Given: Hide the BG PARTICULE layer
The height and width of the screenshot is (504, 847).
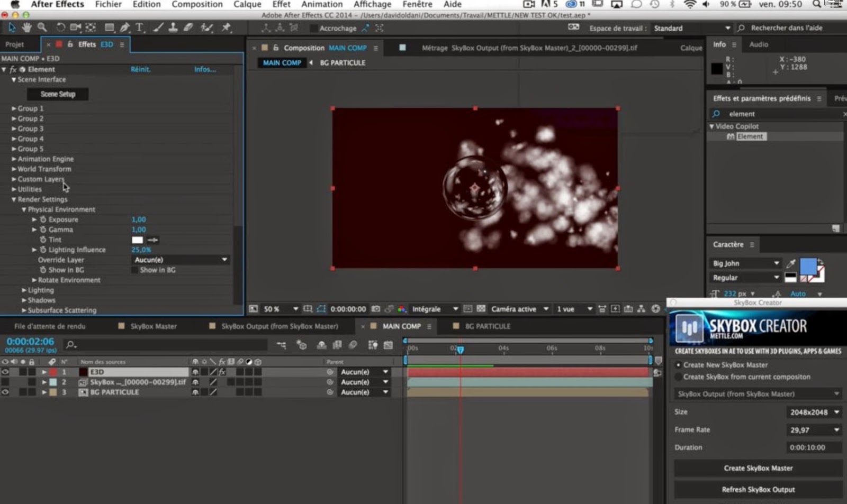Looking at the screenshot, I should pos(5,392).
